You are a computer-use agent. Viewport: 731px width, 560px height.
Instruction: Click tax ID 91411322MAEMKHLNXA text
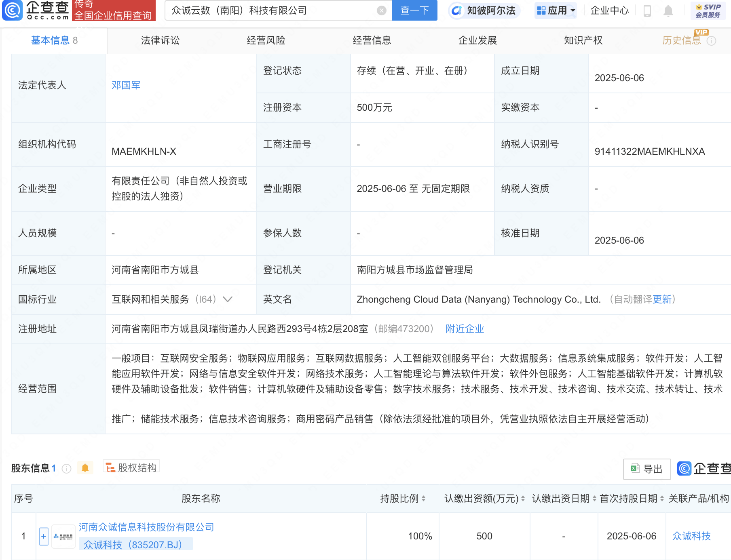[x=650, y=152]
